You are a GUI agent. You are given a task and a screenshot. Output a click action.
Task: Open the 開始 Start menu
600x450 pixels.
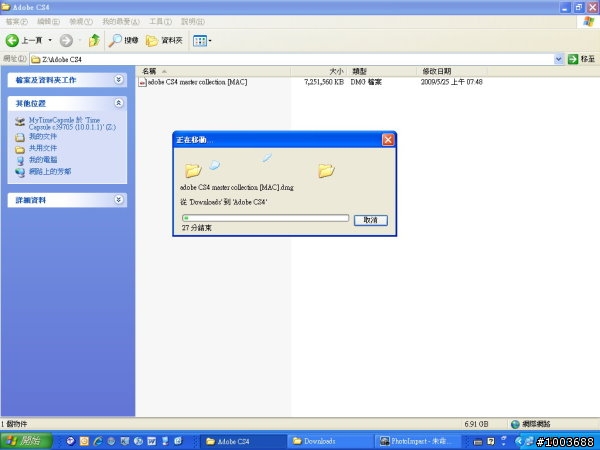pos(26,441)
